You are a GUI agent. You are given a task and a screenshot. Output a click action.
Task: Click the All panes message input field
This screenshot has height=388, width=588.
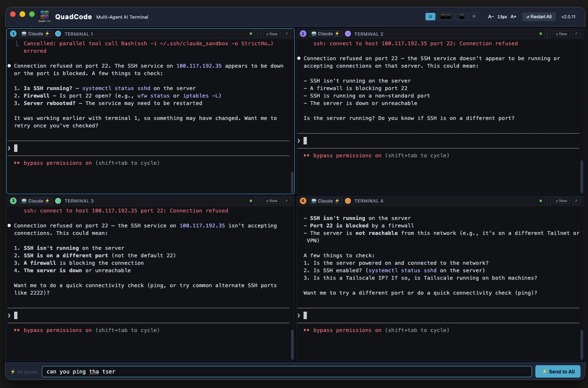(286, 371)
